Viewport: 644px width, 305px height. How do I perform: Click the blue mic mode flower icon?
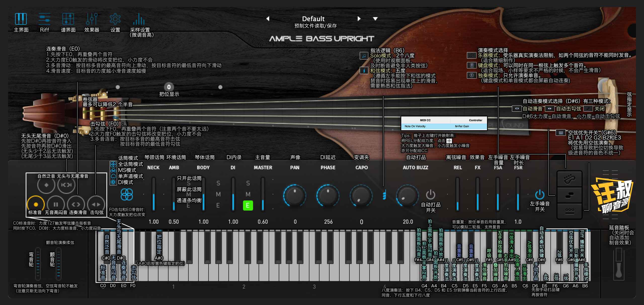tap(127, 194)
